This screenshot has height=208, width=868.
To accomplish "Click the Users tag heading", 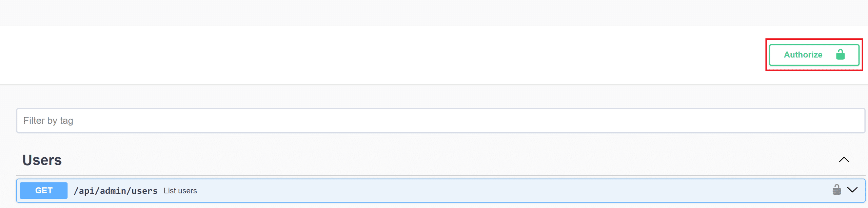I will pos(42,160).
